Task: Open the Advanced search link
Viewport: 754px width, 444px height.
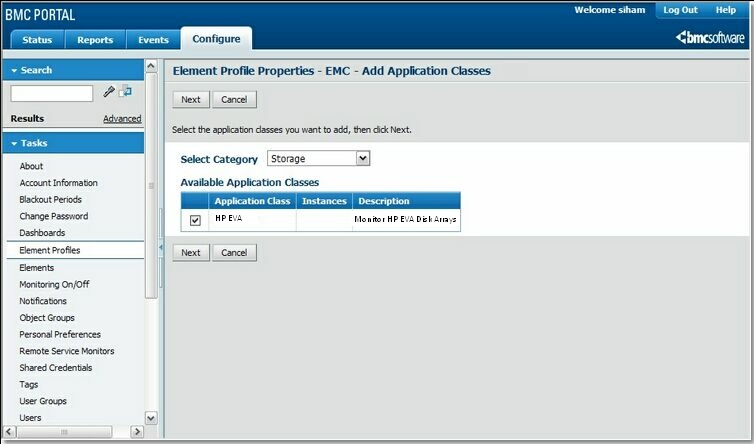Action: coord(122,119)
